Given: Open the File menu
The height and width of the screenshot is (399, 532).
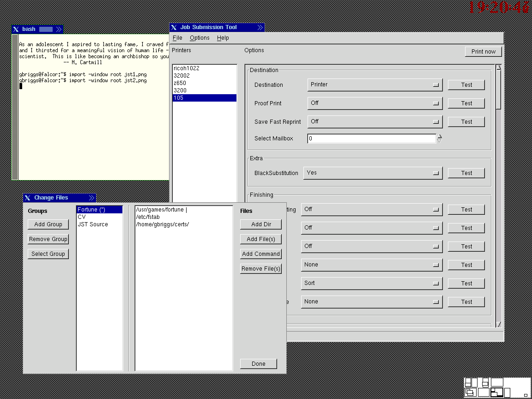Looking at the screenshot, I should pos(177,38).
